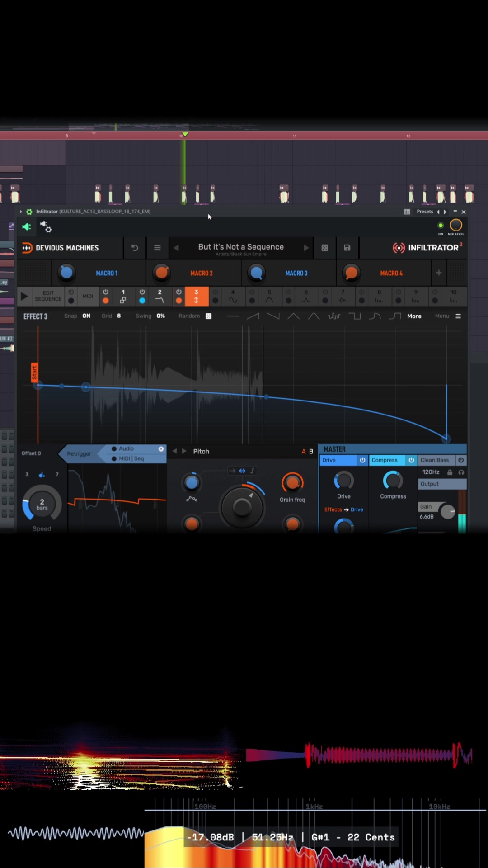488x868 pixels.
Task: Expand the plugin window arrow beside Infiltrator title
Action: point(21,212)
